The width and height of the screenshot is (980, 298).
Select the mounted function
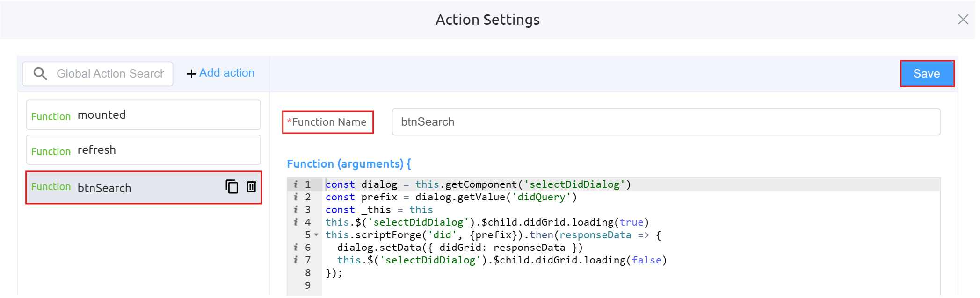tap(143, 115)
